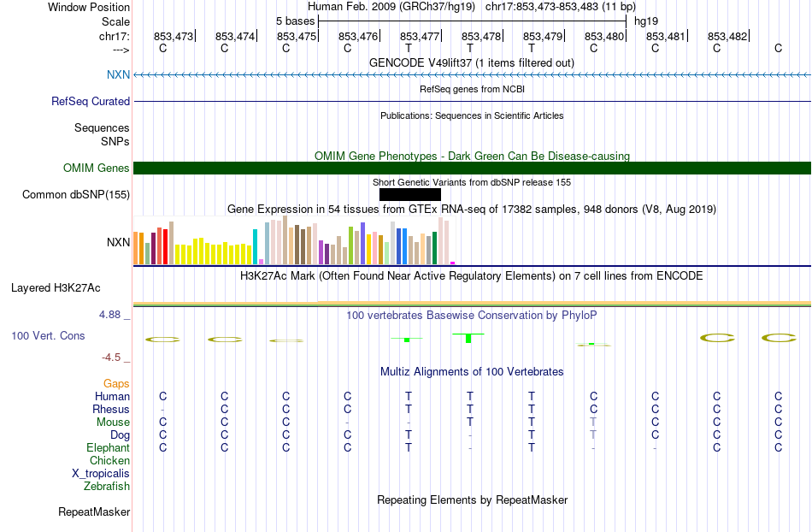Screen dimensions: 812x532
Task: Click the thin Layered H3K27Ac signal band
Action: click(472, 304)
